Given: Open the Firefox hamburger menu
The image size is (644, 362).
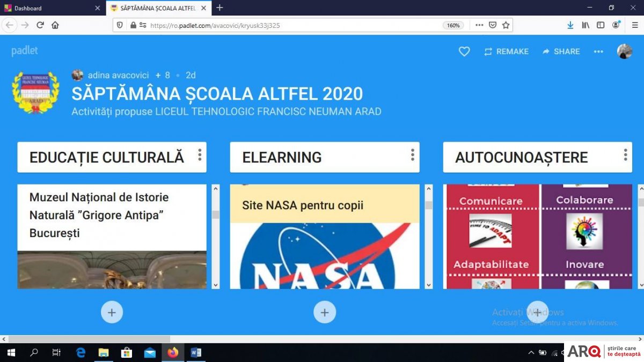Looking at the screenshot, I should (634, 25).
